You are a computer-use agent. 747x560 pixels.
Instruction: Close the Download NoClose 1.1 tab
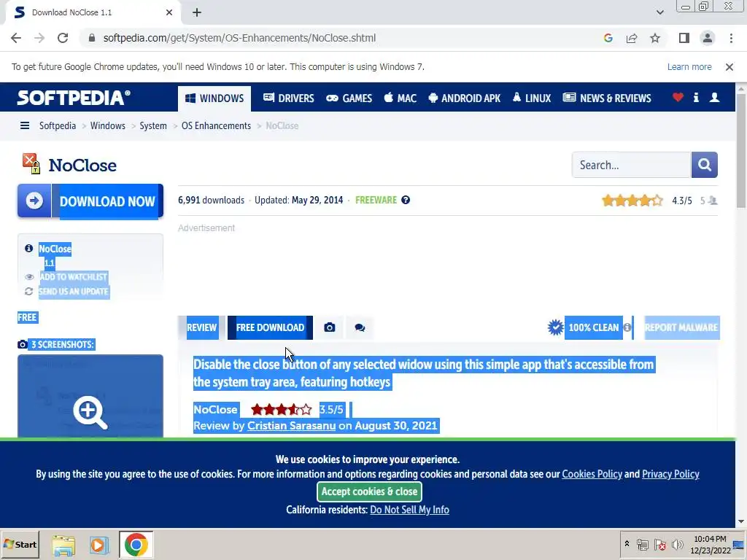point(169,12)
